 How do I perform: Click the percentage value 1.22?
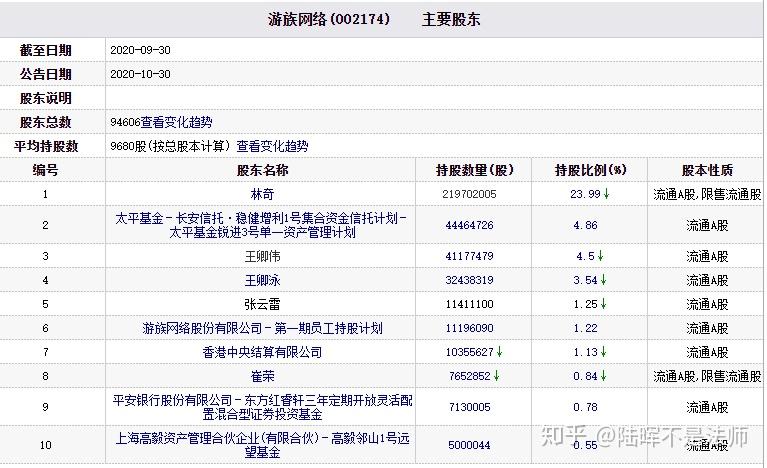point(586,328)
